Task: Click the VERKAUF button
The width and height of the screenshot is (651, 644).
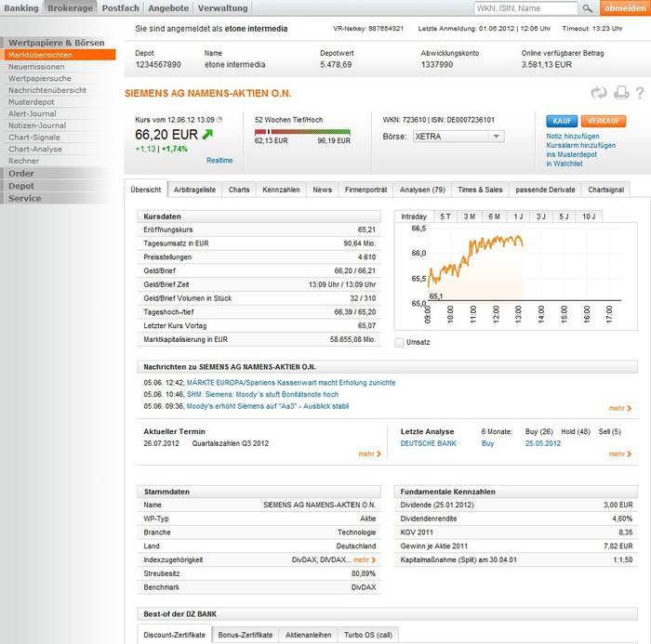Action: [x=604, y=121]
